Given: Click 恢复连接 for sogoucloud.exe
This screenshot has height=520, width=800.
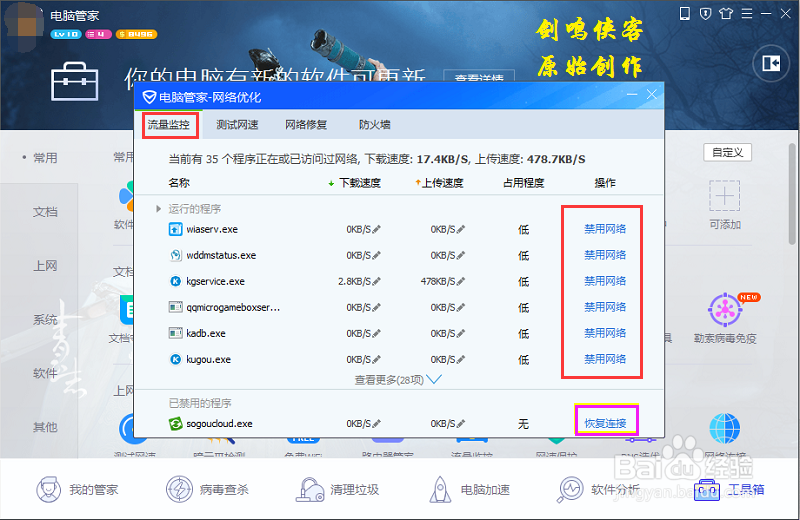Looking at the screenshot, I should 605,424.
